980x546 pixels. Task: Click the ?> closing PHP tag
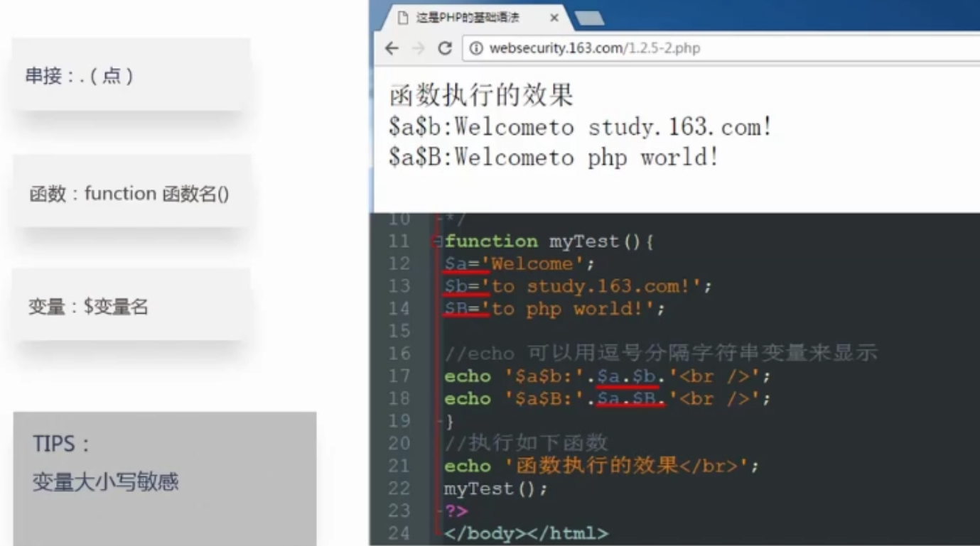click(x=457, y=510)
